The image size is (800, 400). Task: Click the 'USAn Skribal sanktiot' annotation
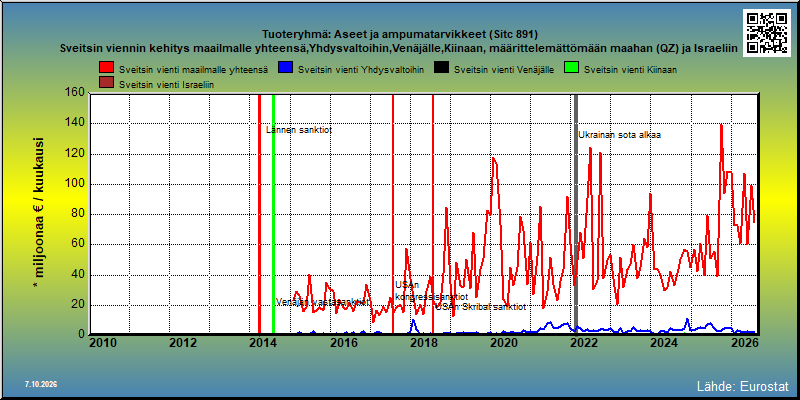click(x=480, y=307)
